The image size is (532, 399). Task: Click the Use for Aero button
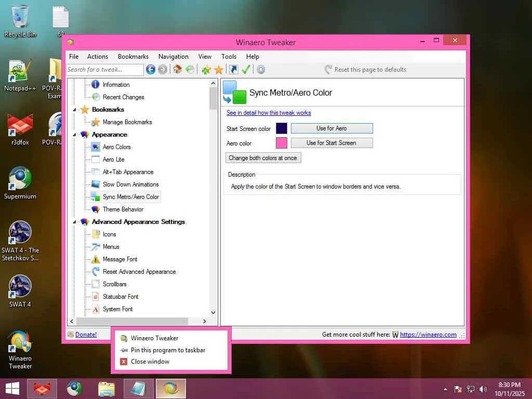tap(331, 128)
